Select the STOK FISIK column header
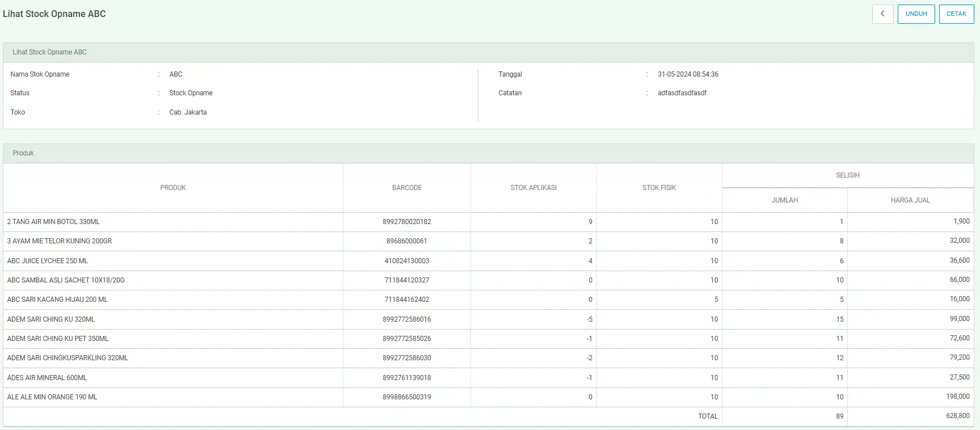The width and height of the screenshot is (980, 430). click(659, 188)
